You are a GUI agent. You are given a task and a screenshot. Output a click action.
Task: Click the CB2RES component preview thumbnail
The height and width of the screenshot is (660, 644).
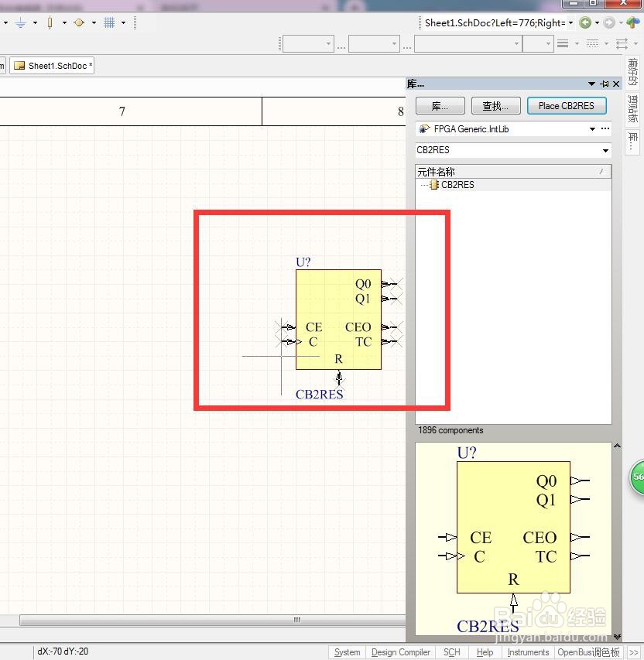[x=513, y=539]
